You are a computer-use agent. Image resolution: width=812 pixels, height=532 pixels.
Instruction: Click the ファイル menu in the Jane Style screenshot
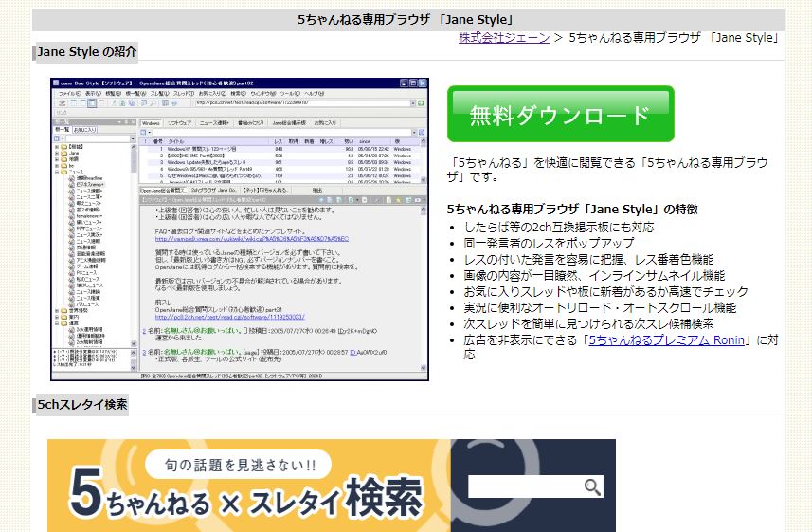click(69, 94)
